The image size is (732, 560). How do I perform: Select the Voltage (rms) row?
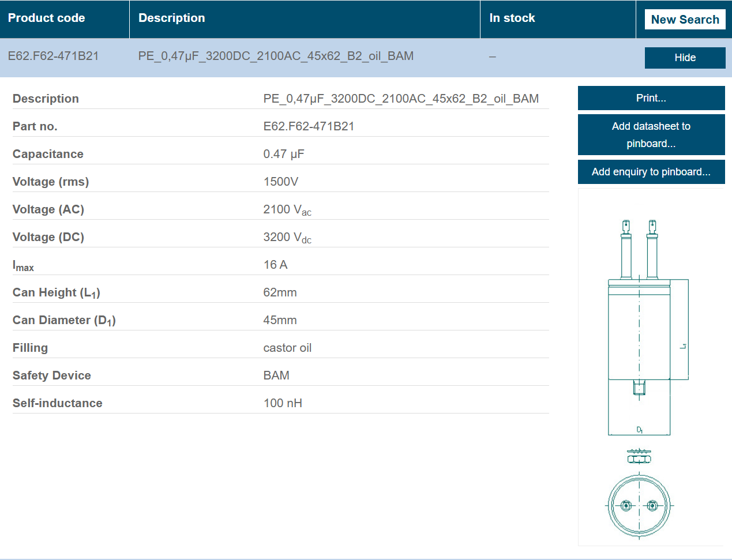coord(280,181)
